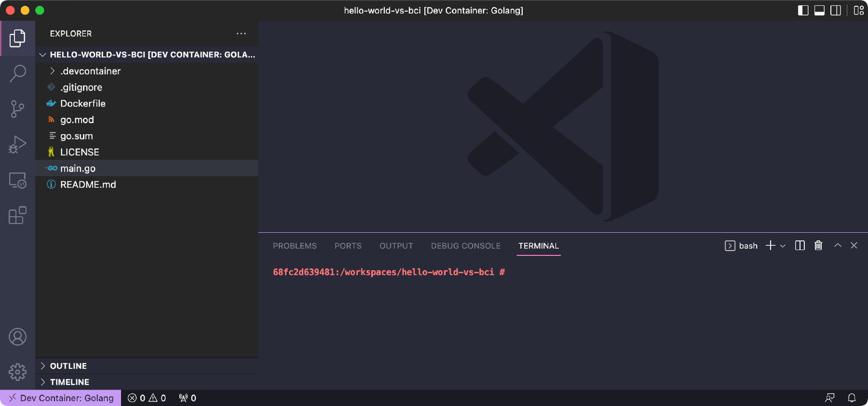Click the icon beside LICENSE
The width and height of the screenshot is (868, 406).
click(x=51, y=152)
